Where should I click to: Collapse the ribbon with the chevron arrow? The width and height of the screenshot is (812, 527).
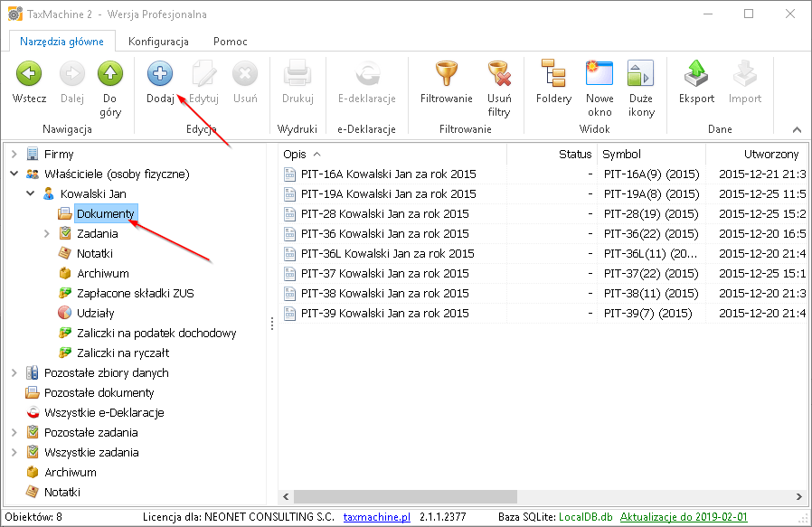tap(797, 130)
